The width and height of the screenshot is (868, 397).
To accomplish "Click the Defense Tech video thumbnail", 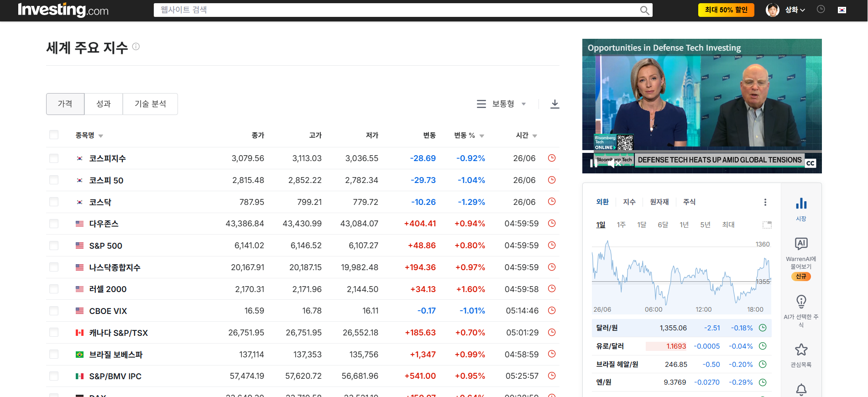I will pyautogui.click(x=702, y=106).
